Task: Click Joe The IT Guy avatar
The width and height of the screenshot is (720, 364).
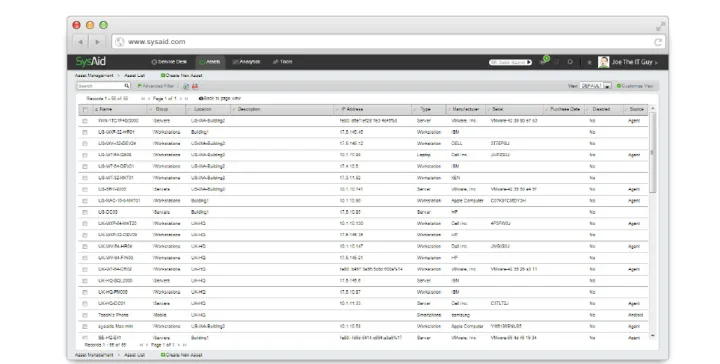Action: click(x=603, y=62)
